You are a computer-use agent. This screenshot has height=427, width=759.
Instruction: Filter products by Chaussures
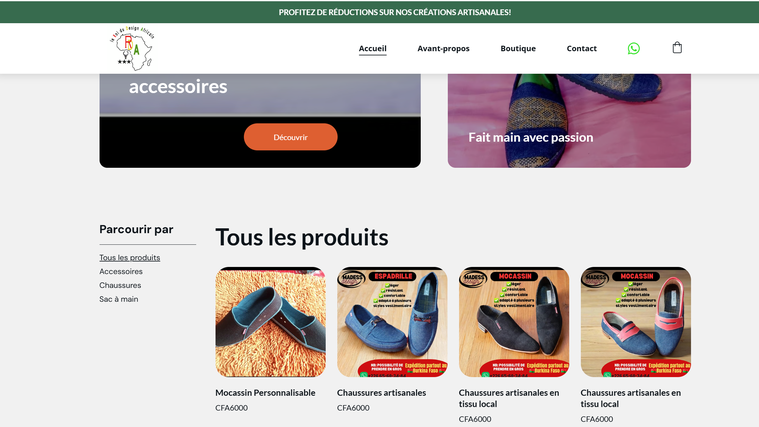[120, 285]
